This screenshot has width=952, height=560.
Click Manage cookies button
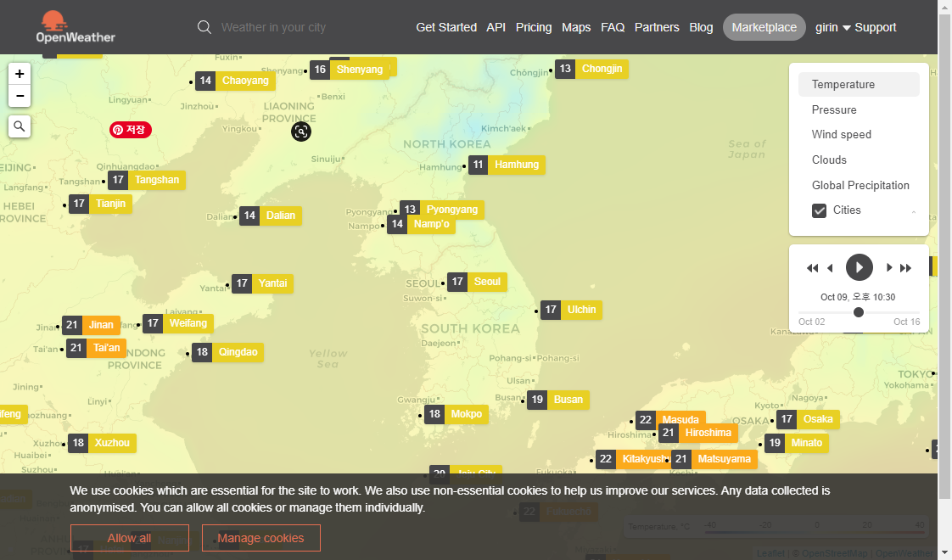261,538
